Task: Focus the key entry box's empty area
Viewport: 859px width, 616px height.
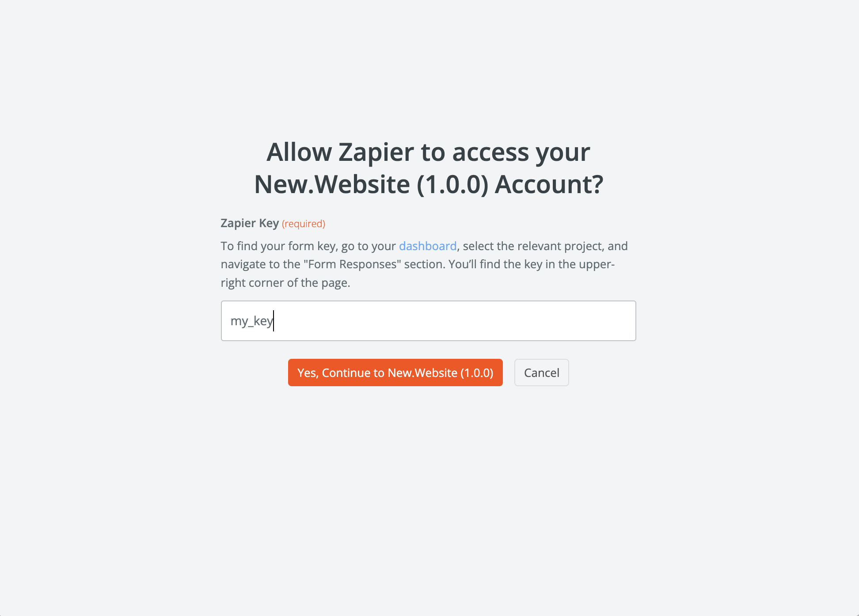Action: point(455,321)
